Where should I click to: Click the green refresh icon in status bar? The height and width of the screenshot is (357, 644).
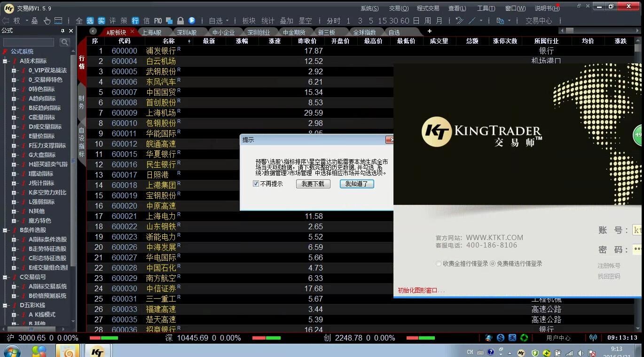[x=524, y=338]
